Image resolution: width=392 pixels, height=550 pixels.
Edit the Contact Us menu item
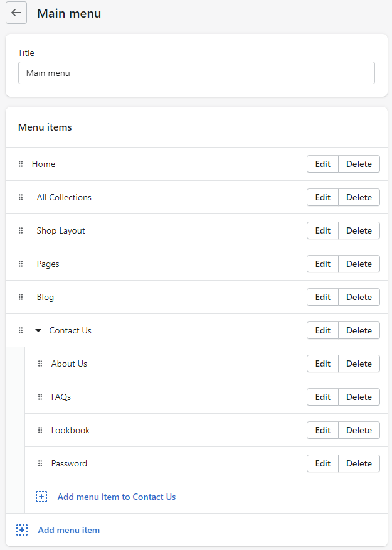tap(322, 330)
